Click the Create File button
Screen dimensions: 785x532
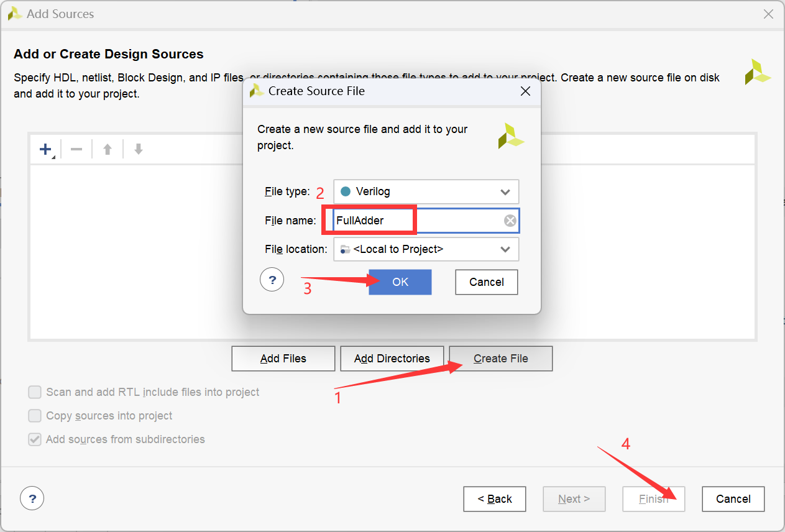pos(500,359)
